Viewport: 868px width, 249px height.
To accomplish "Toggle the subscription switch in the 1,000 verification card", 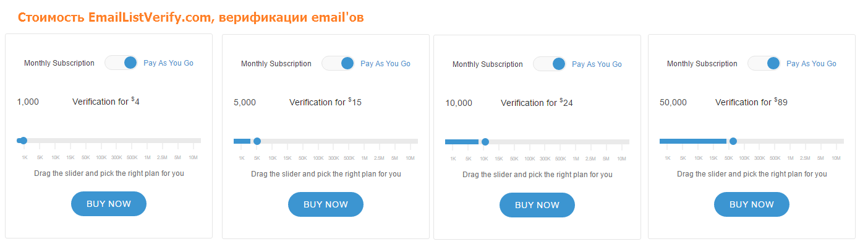I will click(121, 63).
